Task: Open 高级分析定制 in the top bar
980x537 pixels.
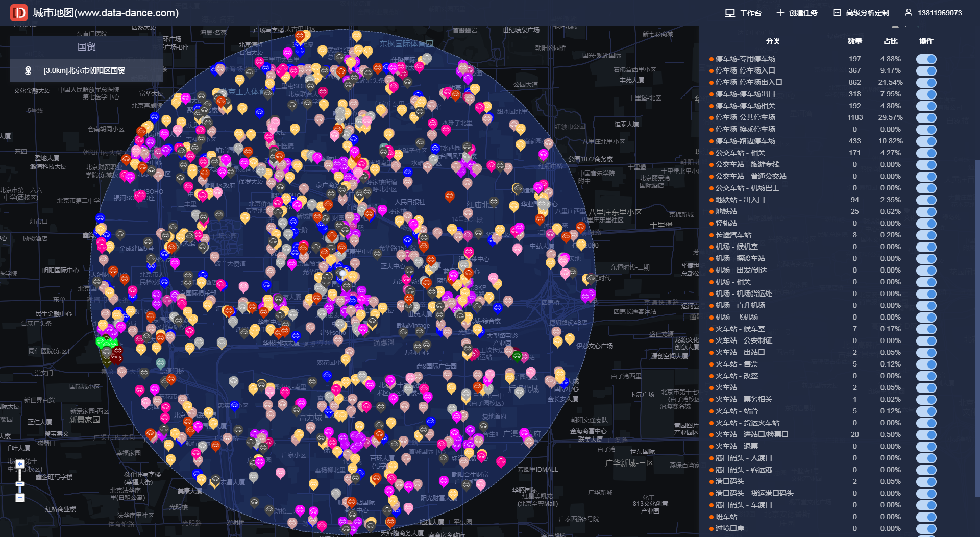Action: pos(861,13)
